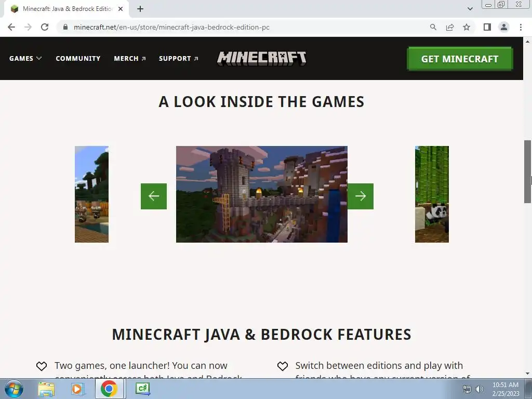View site information via the padlock icon
Image resolution: width=532 pixels, height=399 pixels.
65,27
